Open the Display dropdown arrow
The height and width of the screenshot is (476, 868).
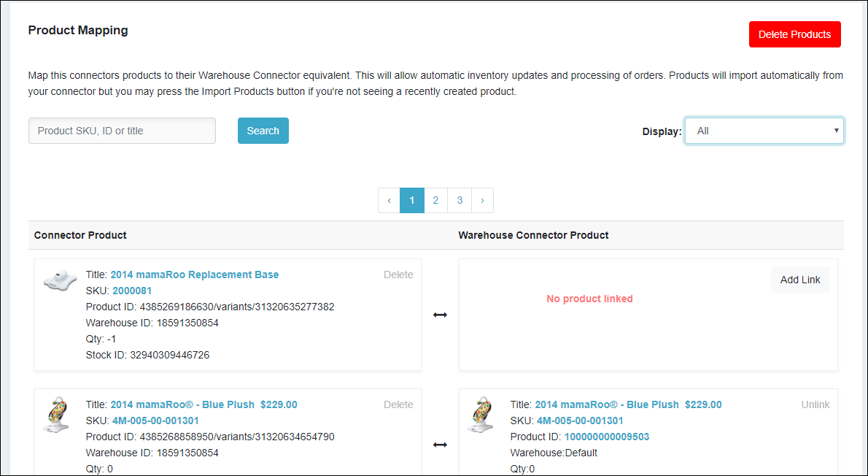tap(836, 130)
